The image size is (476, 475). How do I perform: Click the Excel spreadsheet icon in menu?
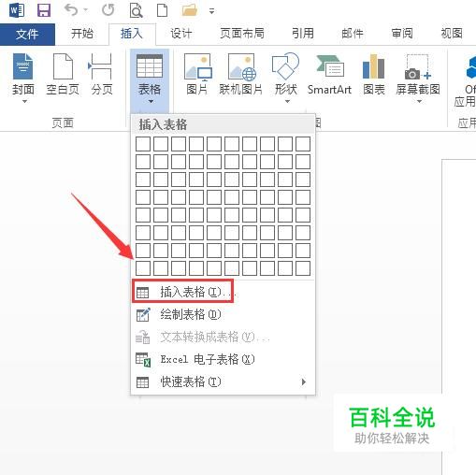143,360
